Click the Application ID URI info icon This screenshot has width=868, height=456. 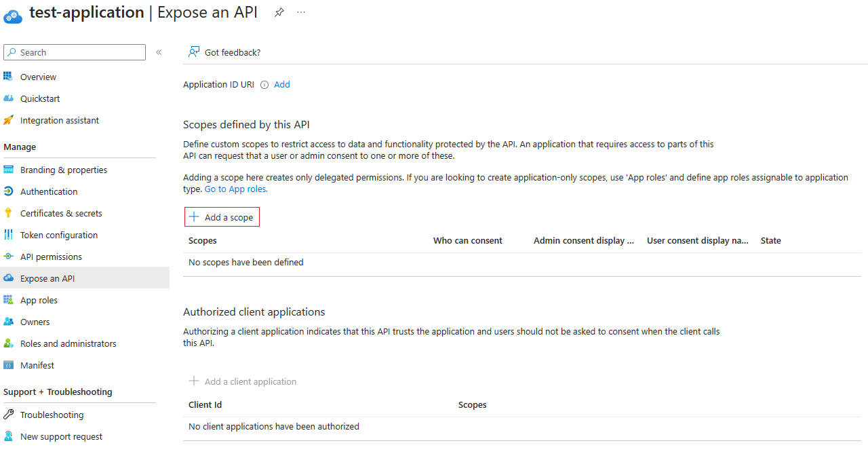pyautogui.click(x=264, y=85)
